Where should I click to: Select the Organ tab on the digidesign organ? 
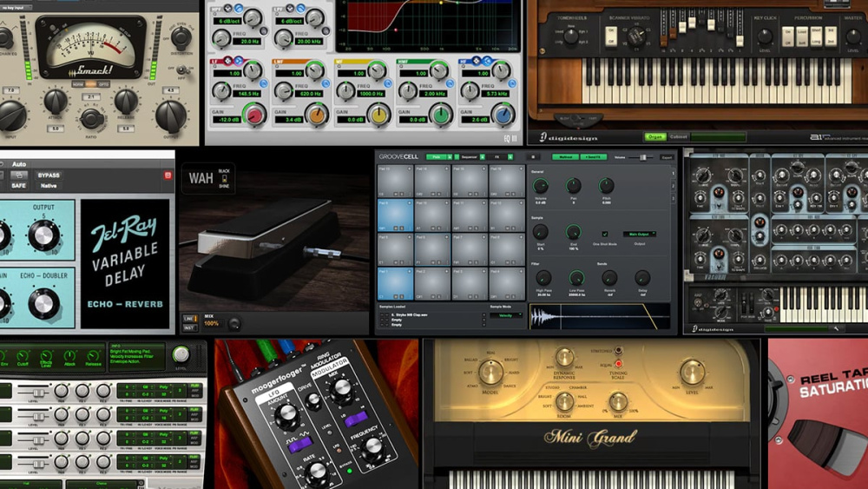pos(654,136)
